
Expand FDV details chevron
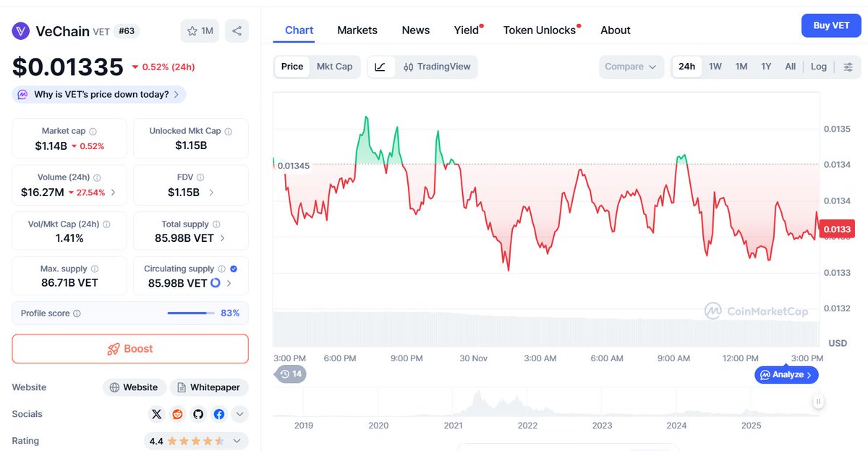[211, 193]
